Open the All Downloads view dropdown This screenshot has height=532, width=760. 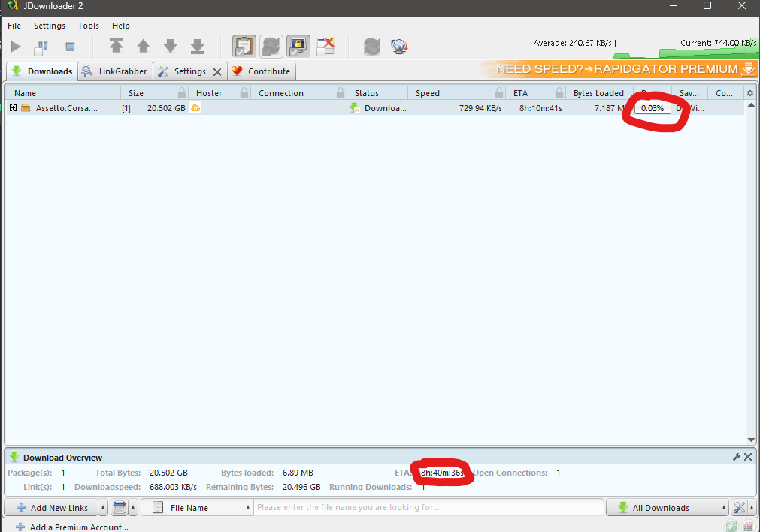pyautogui.click(x=668, y=508)
